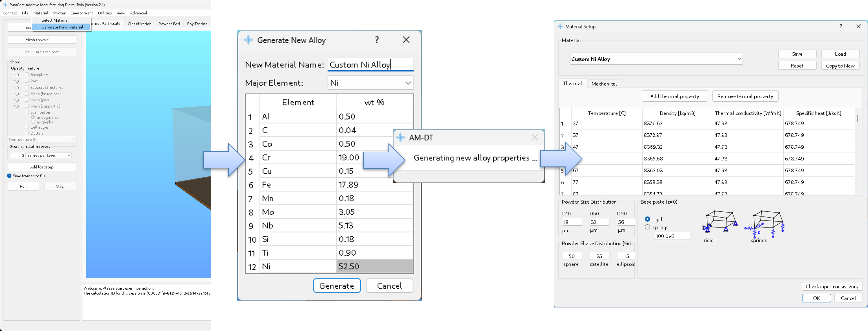Open the Material menu
Viewport: 868px width, 331px height.
click(41, 13)
